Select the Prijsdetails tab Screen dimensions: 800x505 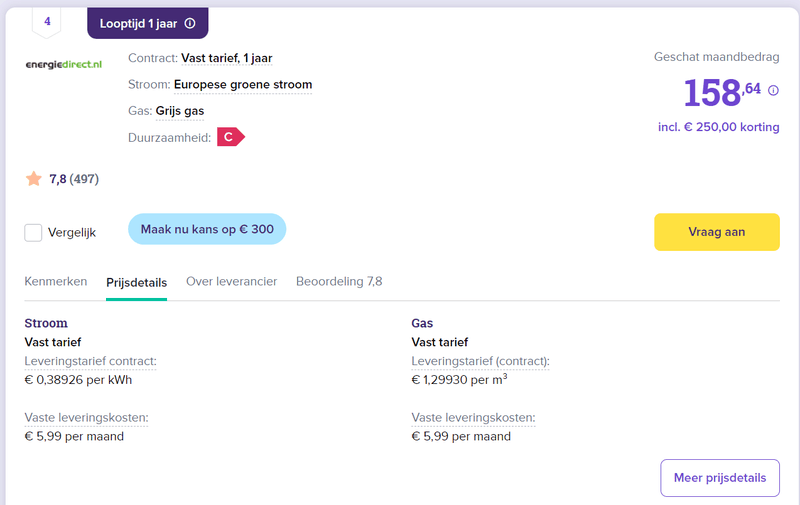tap(136, 283)
